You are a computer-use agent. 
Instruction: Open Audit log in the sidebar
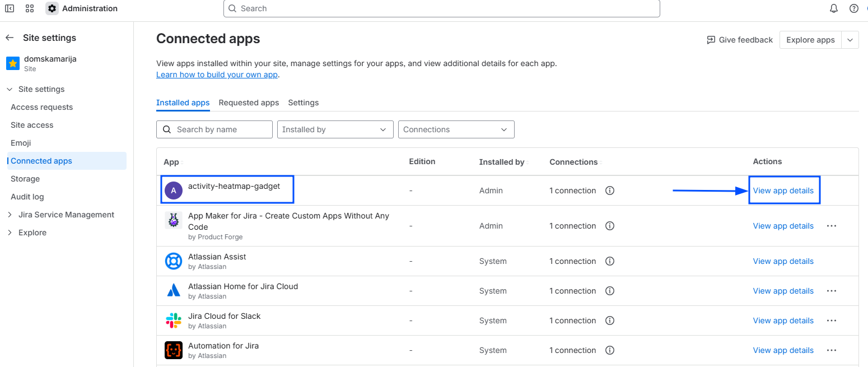point(27,197)
